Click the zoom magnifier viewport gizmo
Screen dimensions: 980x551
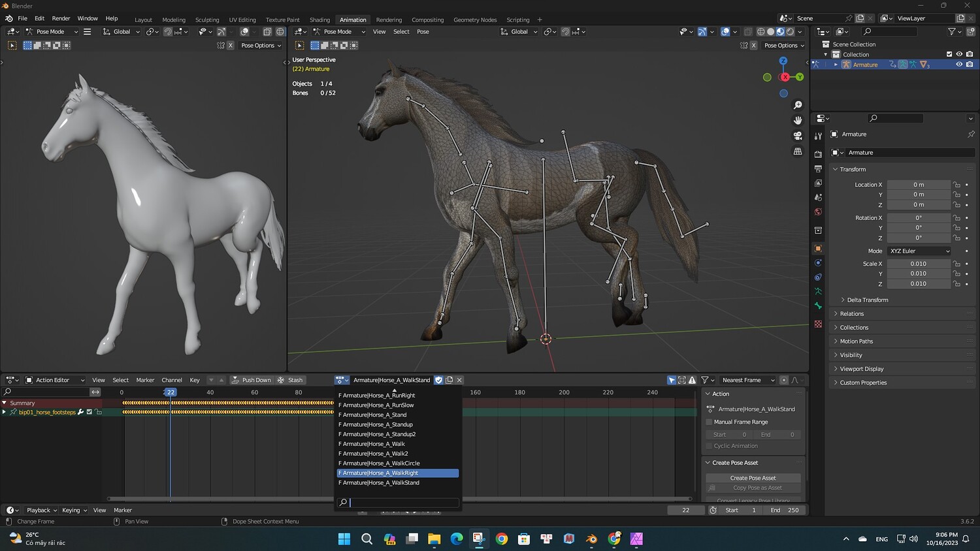pos(798,105)
